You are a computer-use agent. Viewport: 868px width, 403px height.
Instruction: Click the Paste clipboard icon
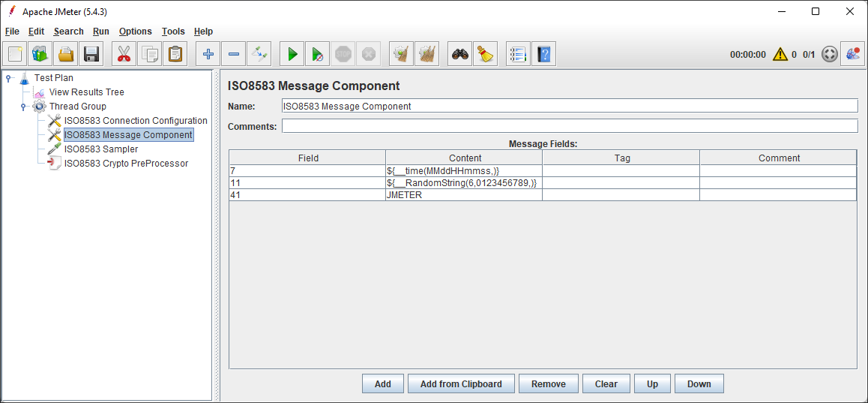point(175,54)
